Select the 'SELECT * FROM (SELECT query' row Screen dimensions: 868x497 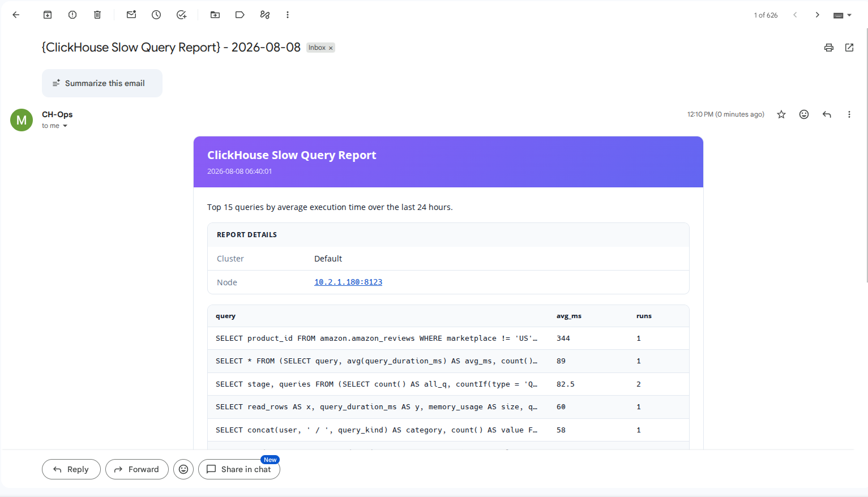tap(448, 361)
